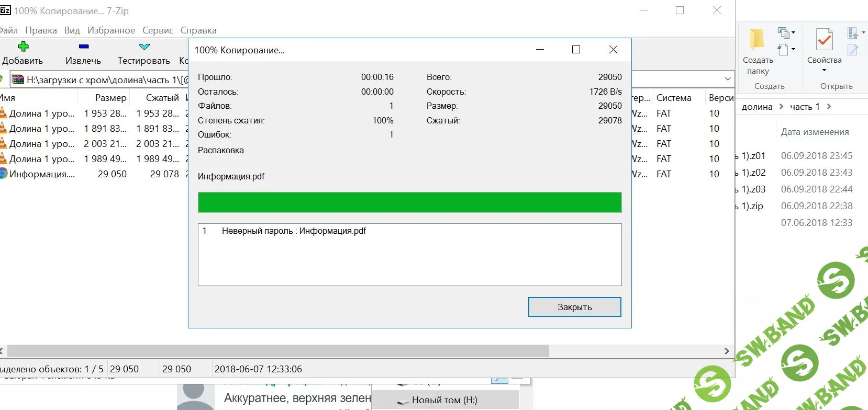Sort by the Размер column header
Screen dimensions: 868x410
point(110,98)
